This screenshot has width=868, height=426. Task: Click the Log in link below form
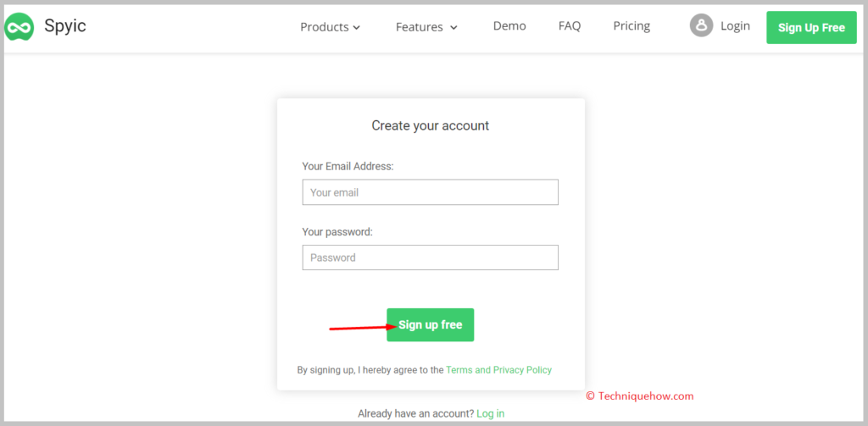(491, 413)
